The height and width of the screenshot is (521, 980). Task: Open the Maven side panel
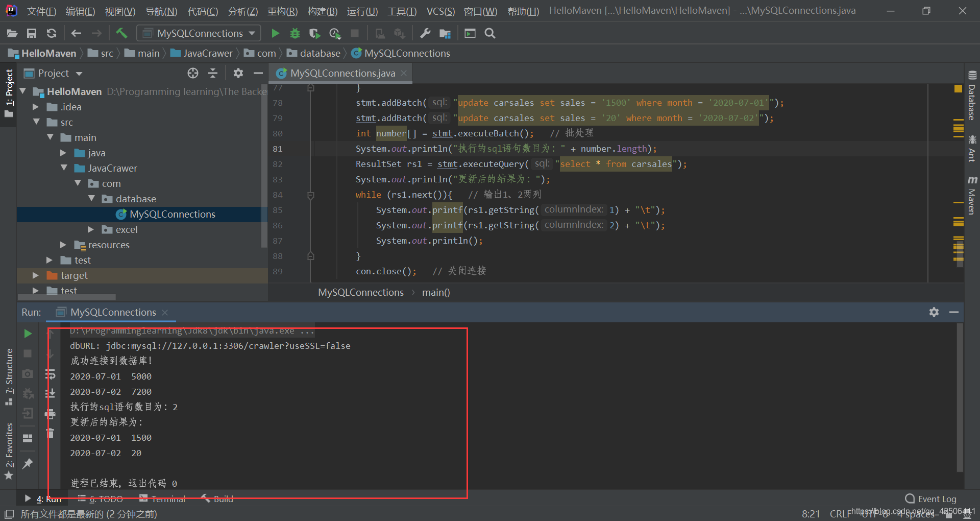[x=972, y=195]
